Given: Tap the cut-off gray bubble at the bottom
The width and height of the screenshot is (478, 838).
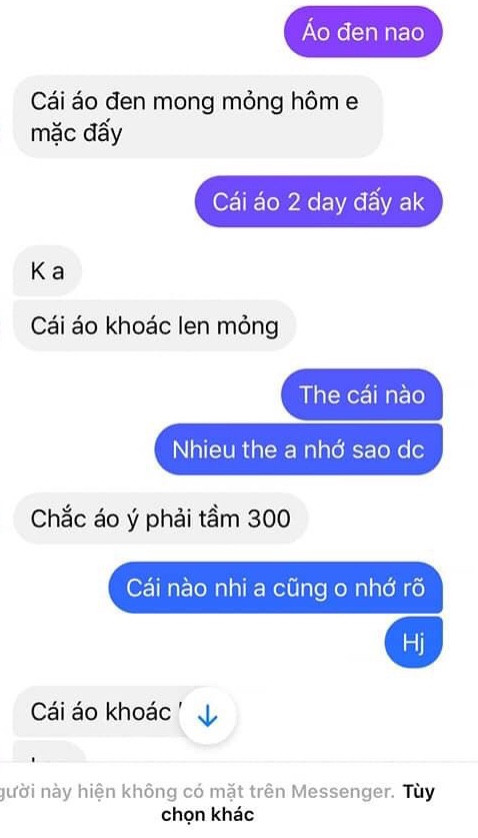Looking at the screenshot, I should point(49,752).
